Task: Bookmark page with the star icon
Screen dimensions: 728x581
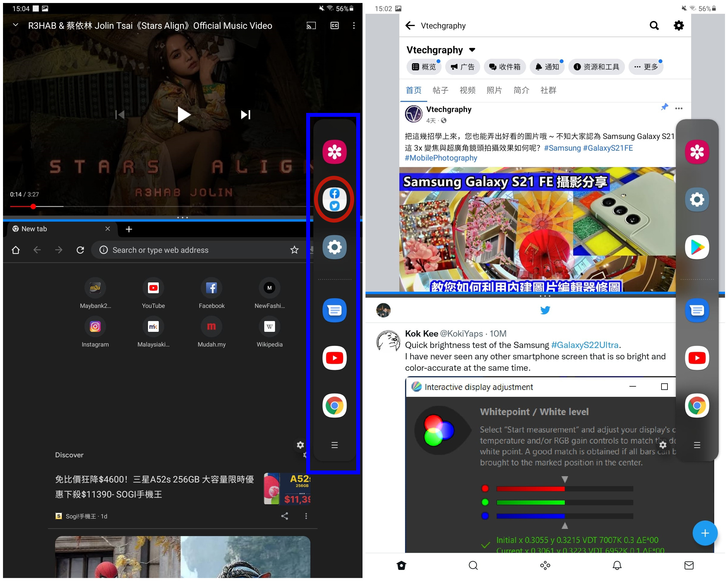Action: [x=294, y=250]
